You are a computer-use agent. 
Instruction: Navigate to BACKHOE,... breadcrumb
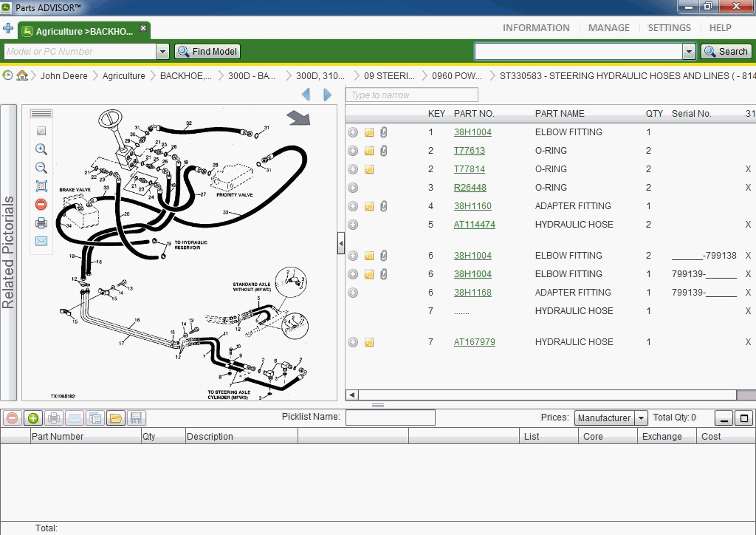[185, 75]
